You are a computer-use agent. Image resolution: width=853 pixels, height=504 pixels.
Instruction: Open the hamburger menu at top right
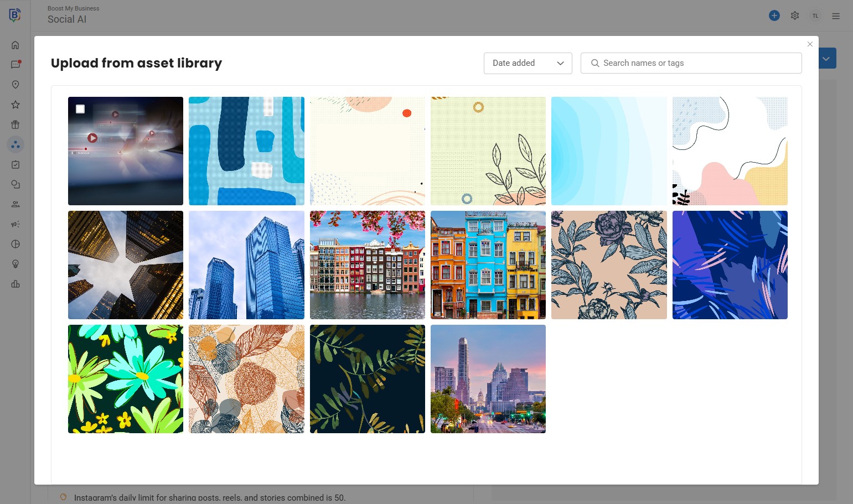click(836, 16)
